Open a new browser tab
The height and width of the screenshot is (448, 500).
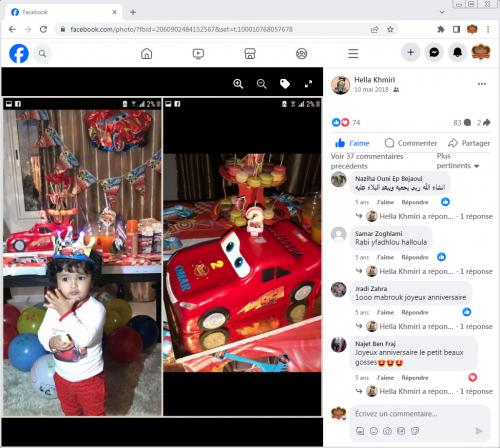pyautogui.click(x=133, y=12)
